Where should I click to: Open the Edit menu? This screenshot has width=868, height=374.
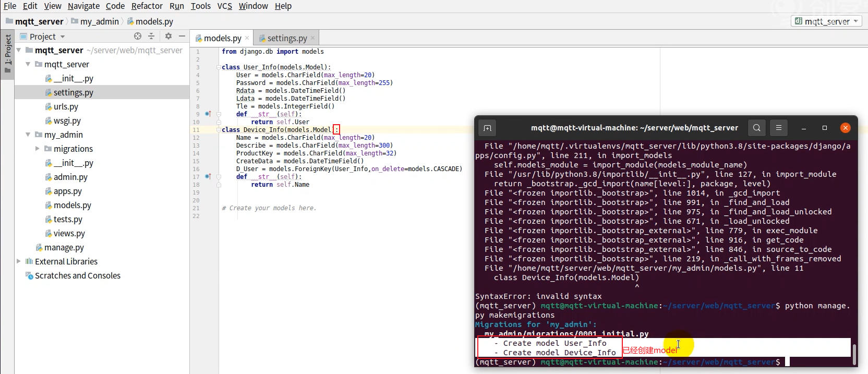[30, 6]
